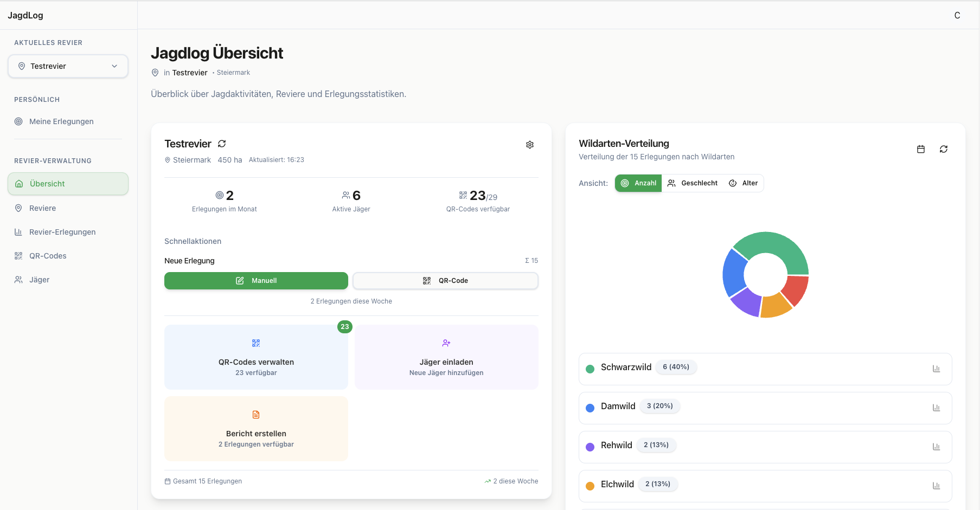Open the calendar icon on Wildarten-Verteilung

click(920, 149)
